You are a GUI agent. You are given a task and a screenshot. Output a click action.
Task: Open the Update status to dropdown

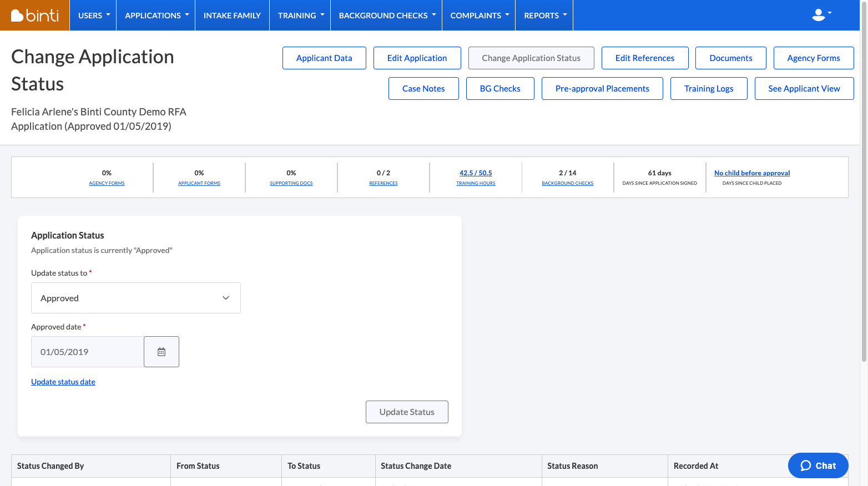(136, 298)
